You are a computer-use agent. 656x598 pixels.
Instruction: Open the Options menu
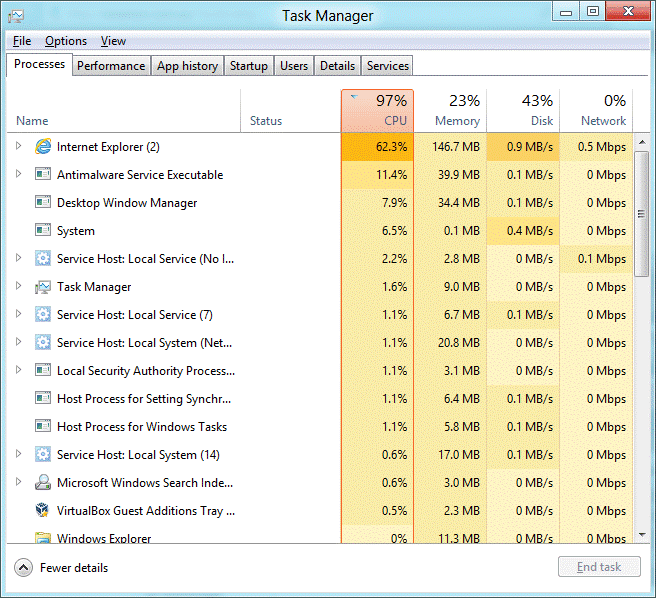[x=66, y=41]
